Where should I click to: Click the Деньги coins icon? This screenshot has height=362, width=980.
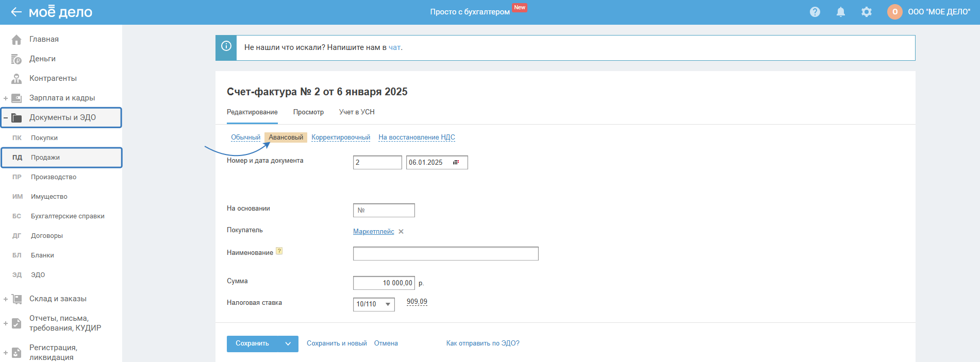tap(16, 59)
